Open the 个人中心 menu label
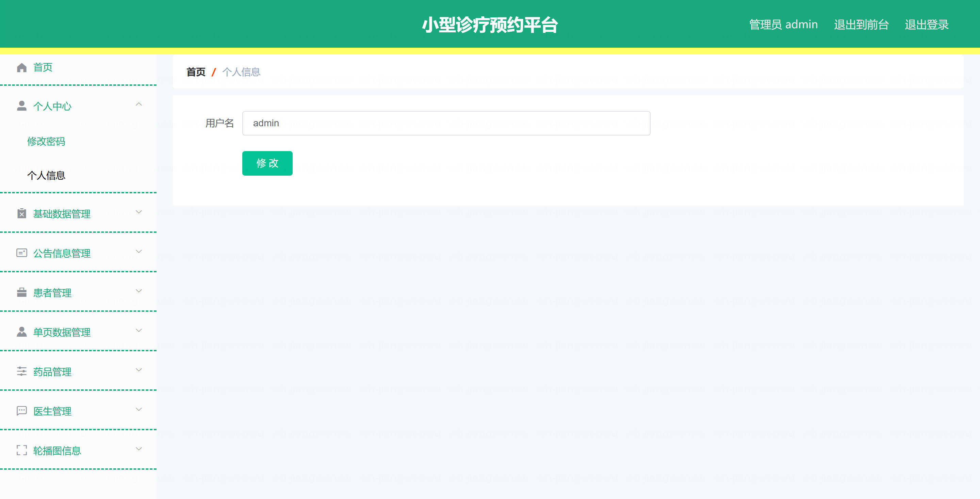 tap(52, 106)
